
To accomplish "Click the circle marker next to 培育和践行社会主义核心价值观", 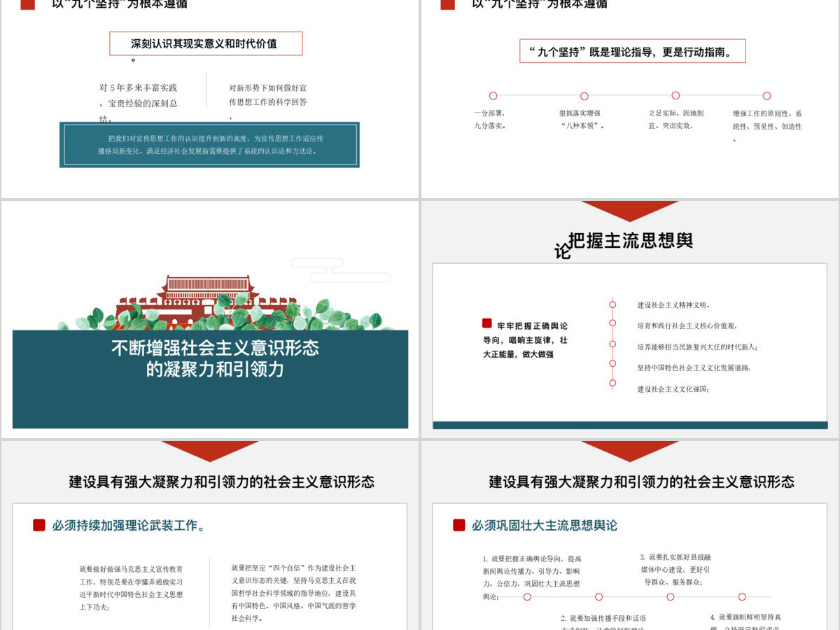I will point(612,323).
